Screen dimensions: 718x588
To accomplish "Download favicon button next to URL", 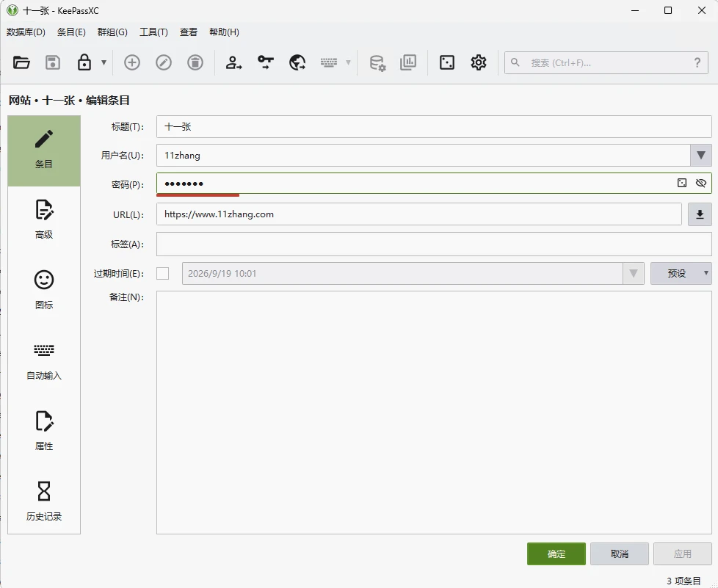I will (x=700, y=214).
